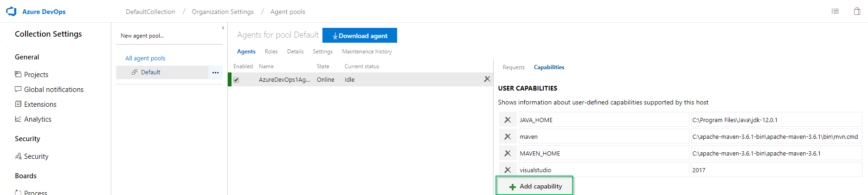Remove the visualstudio capability row
The image size is (868, 195).
(508, 170)
